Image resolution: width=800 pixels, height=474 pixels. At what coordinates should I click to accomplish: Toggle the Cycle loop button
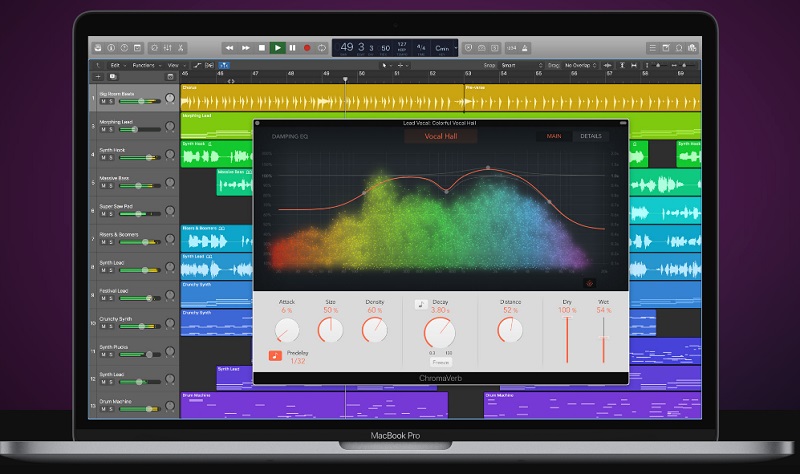tap(322, 47)
